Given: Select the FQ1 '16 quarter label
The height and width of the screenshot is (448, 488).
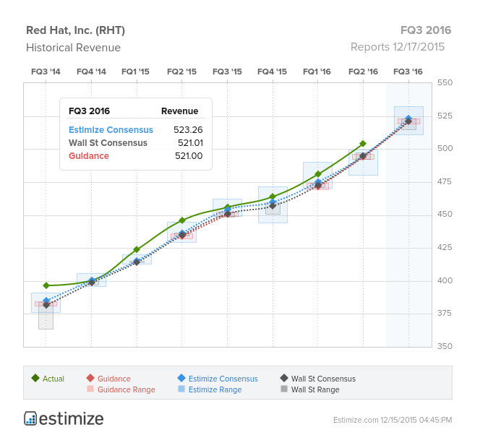Looking at the screenshot, I should pyautogui.click(x=317, y=72).
